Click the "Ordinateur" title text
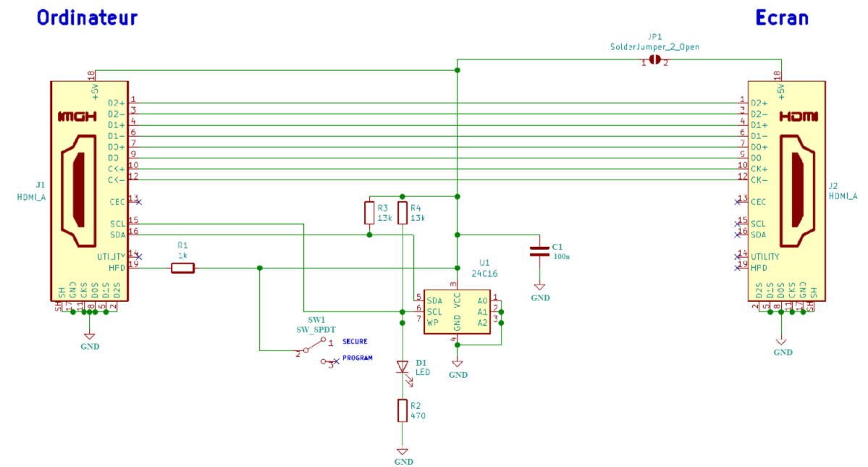The image size is (868, 467). pos(87,17)
